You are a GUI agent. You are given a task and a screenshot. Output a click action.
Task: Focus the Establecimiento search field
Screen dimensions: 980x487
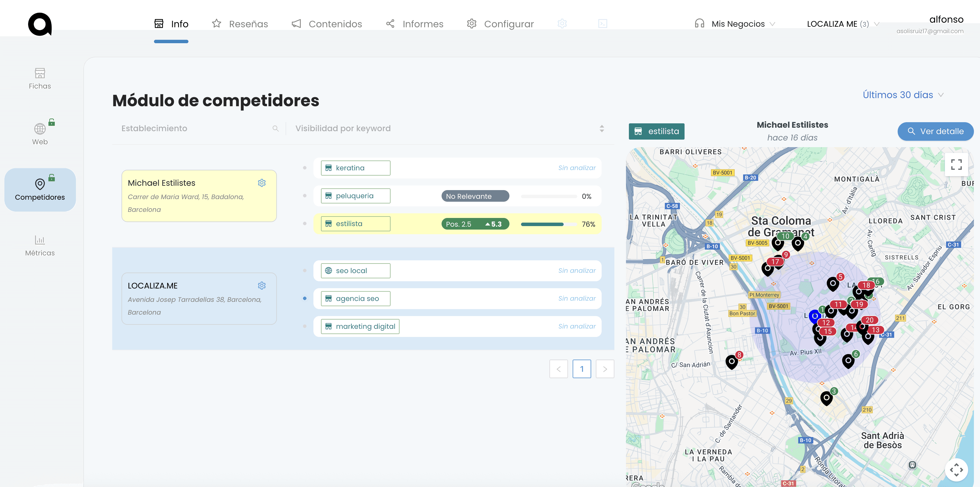pos(199,129)
